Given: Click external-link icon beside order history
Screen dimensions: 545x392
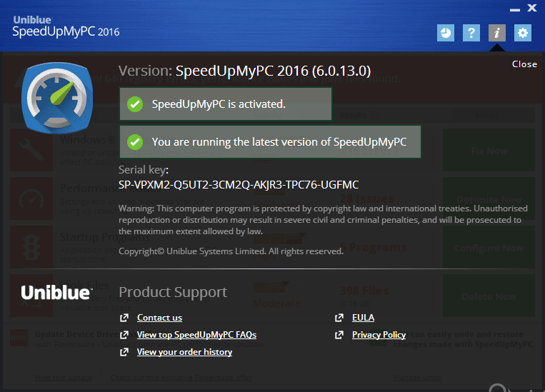Looking at the screenshot, I should point(124,352).
